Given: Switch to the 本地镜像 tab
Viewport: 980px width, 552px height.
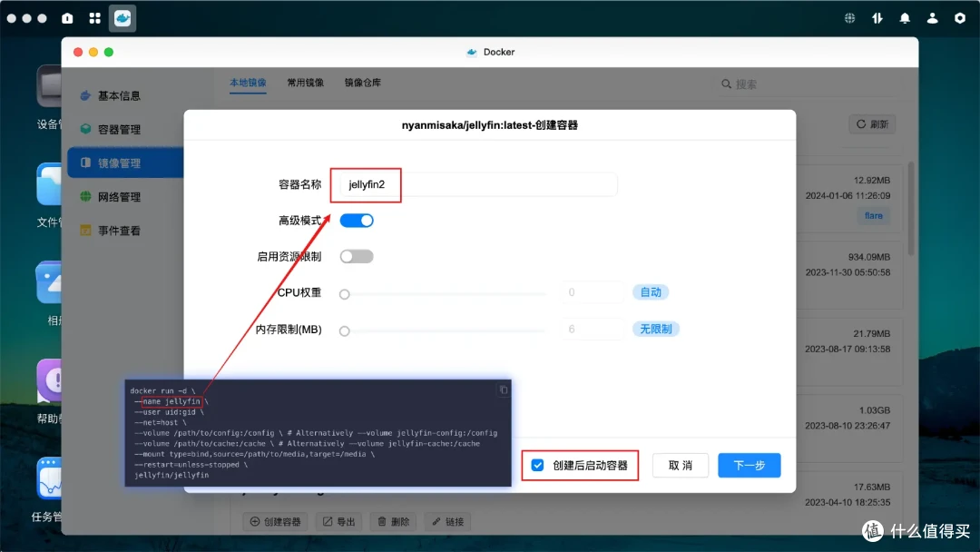Looking at the screenshot, I should coord(248,83).
